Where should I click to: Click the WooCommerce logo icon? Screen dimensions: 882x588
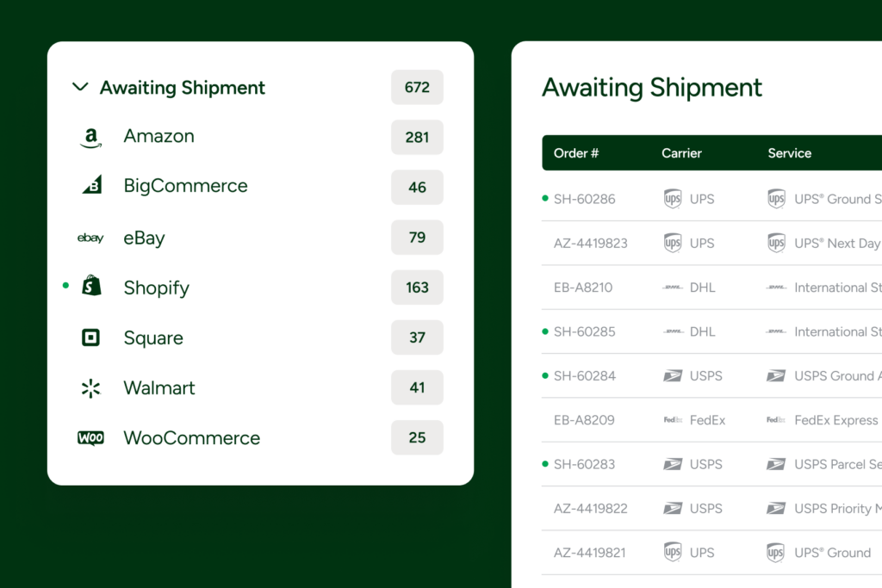[x=90, y=437]
